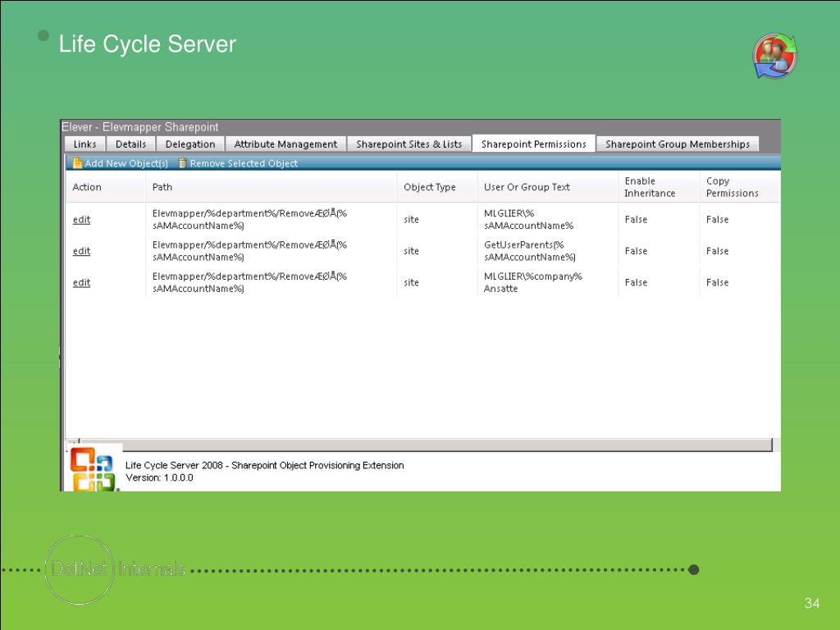Click the Microsoft Office logo in the footer
The image size is (840, 630).
pyautogui.click(x=93, y=468)
